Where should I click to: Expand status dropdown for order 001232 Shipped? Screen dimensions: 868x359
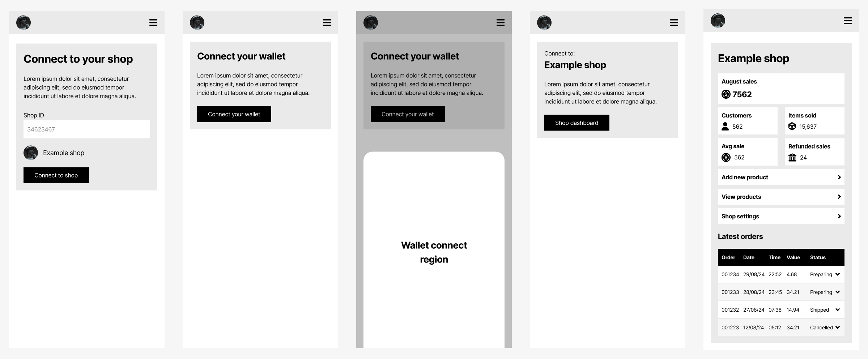pyautogui.click(x=838, y=310)
